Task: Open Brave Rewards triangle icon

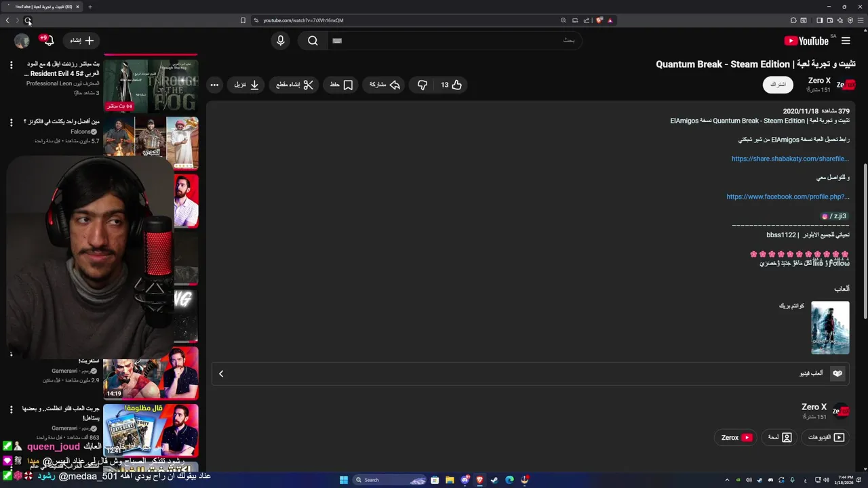Action: [x=610, y=20]
